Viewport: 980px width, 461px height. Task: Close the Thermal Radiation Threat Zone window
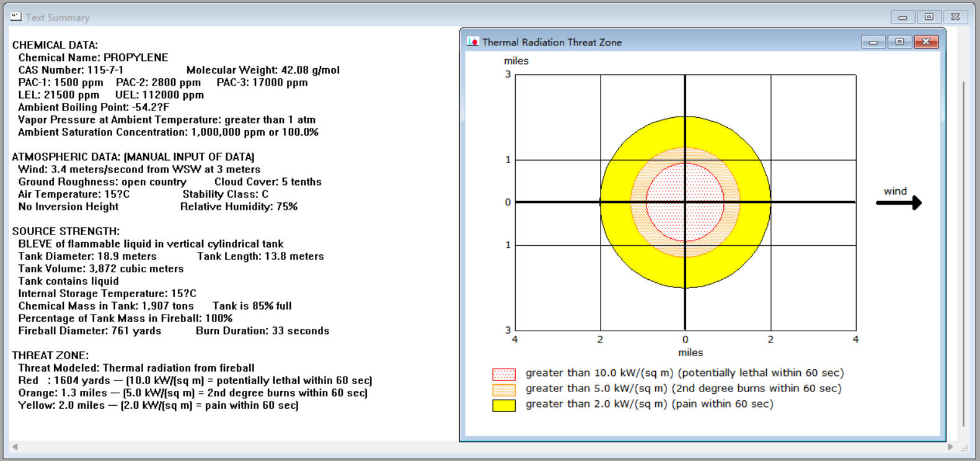click(x=926, y=42)
